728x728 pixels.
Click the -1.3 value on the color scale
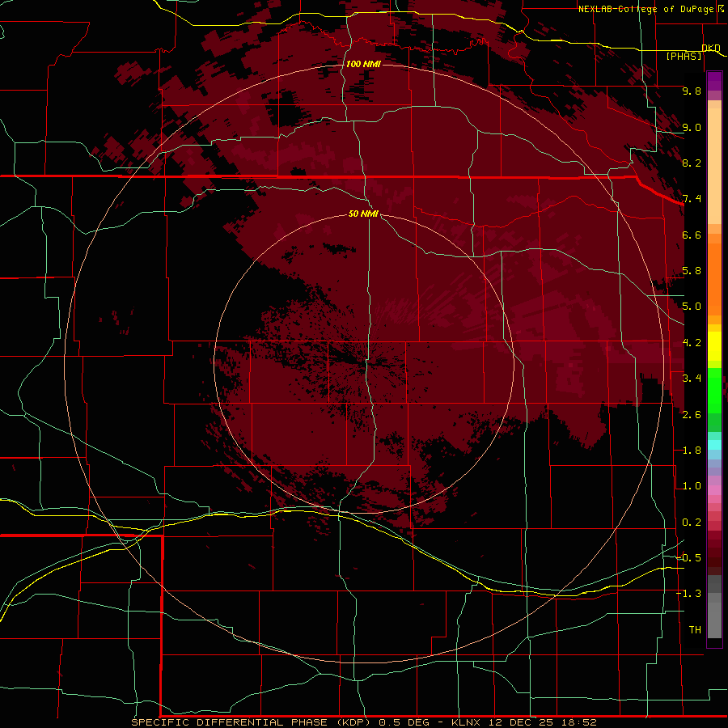(x=688, y=594)
